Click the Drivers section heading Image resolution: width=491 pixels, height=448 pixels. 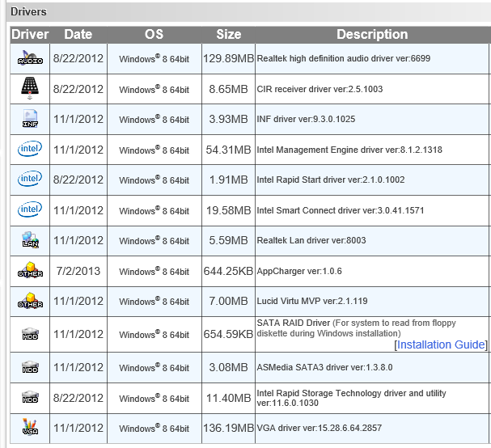pos(28,11)
